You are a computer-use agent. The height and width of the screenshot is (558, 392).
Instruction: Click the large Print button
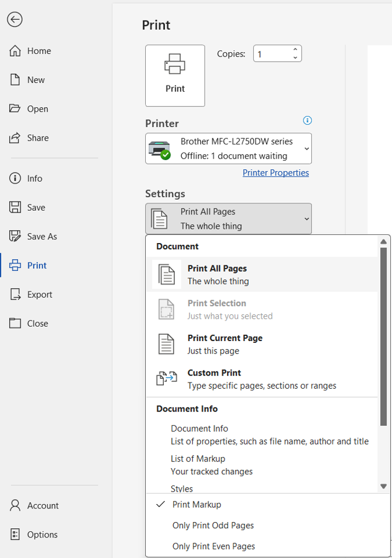click(x=175, y=76)
